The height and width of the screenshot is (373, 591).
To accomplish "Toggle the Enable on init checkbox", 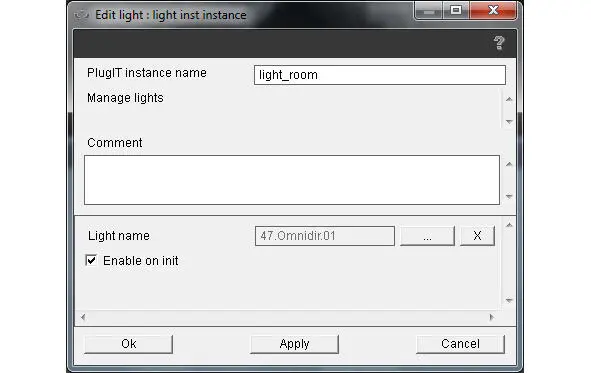I will pyautogui.click(x=91, y=260).
